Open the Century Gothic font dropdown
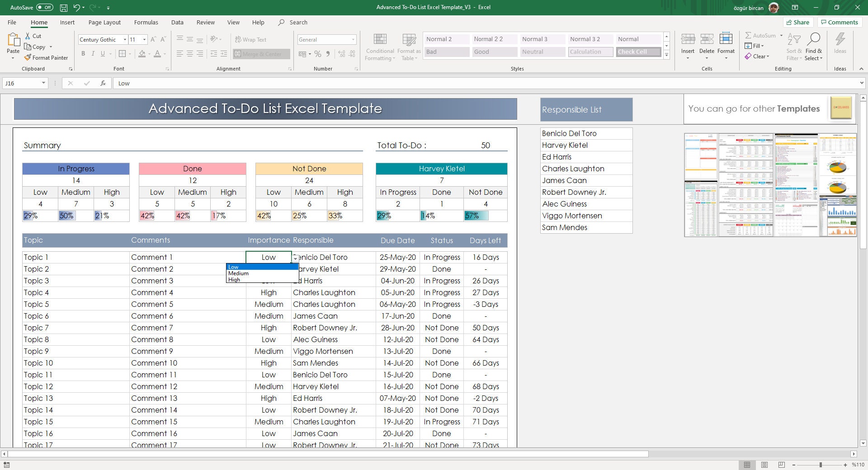The image size is (868, 470). coord(124,39)
